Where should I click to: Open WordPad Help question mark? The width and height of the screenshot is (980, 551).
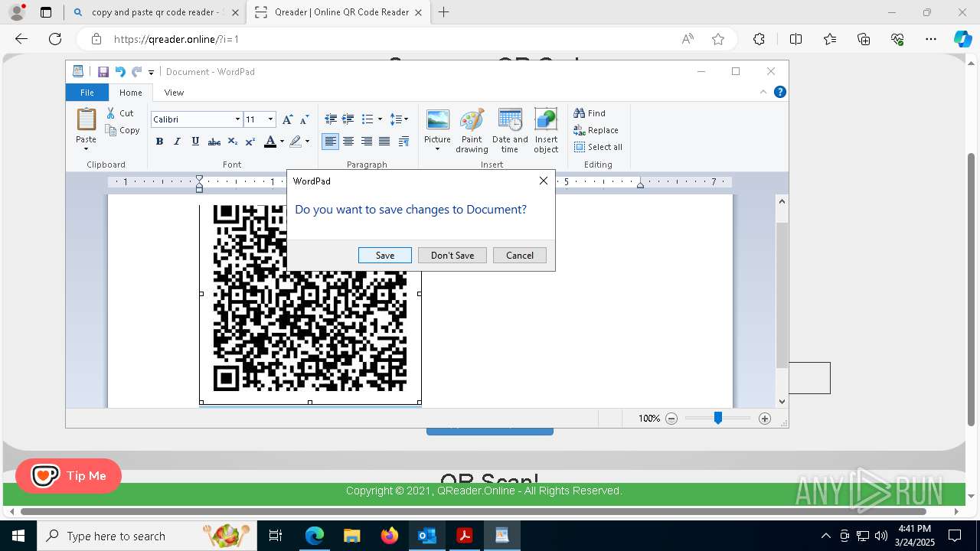(x=780, y=92)
